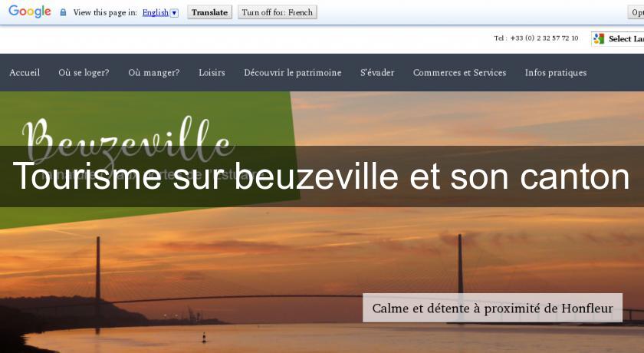This screenshot has width=644, height=353.
Task: Select the S'évader menu item
Action: [377, 73]
